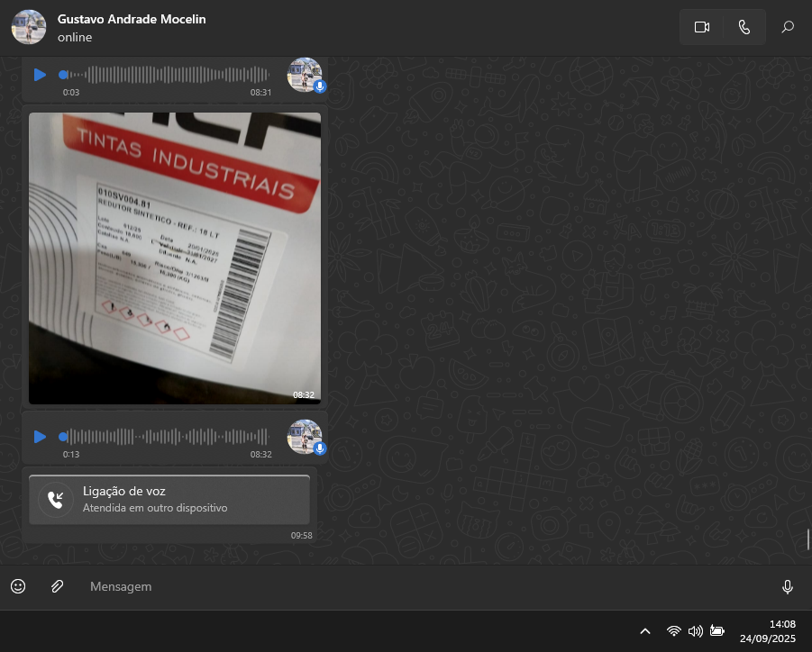Screen dimensions: 812x652
Task: Seek within the 08:31 audio waveform
Action: tap(167, 75)
